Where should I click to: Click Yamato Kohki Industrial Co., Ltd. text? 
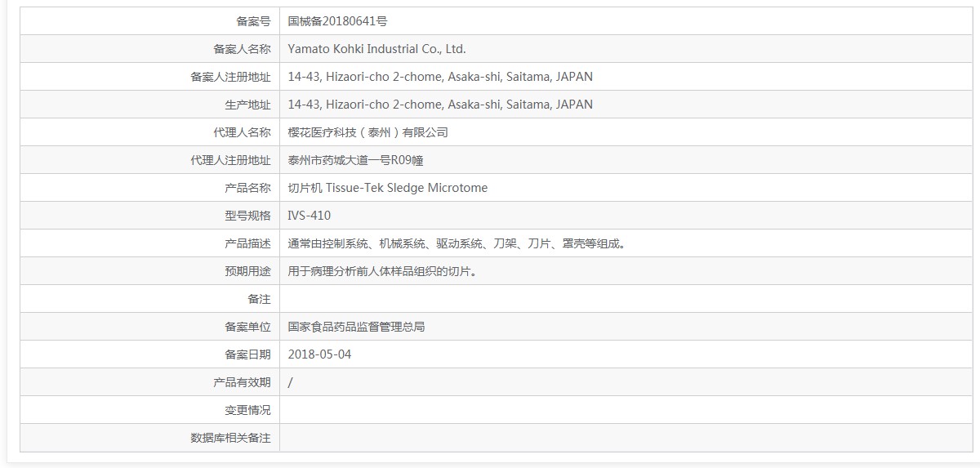(377, 49)
